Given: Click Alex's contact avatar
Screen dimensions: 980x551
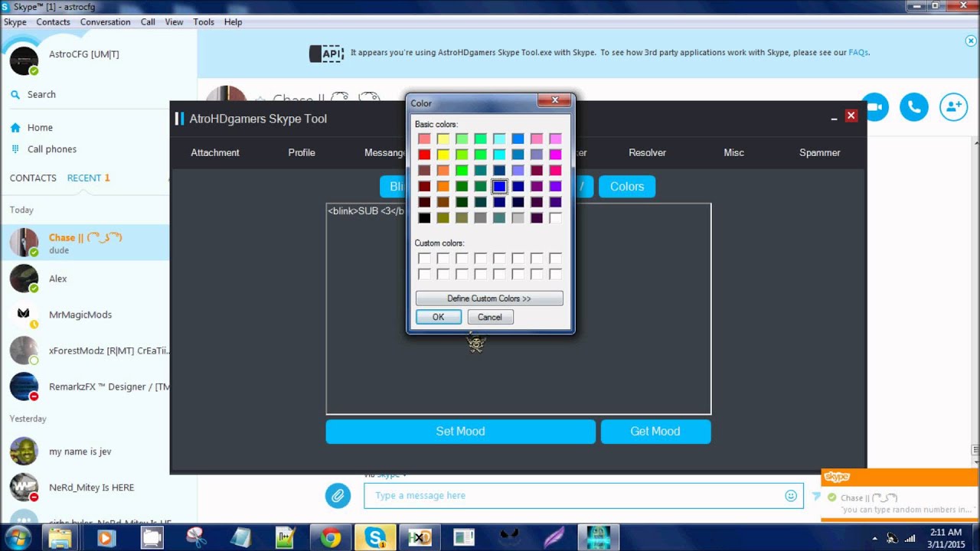Looking at the screenshot, I should coord(24,279).
